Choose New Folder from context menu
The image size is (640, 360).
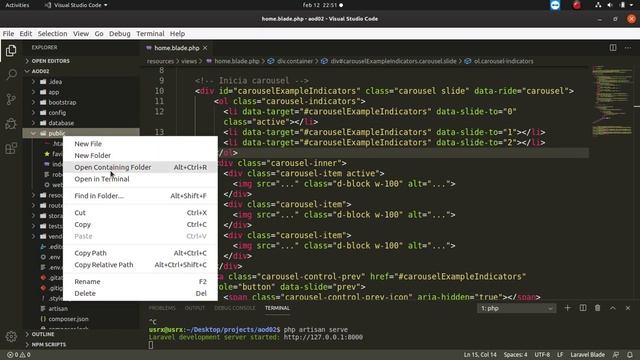tap(140, 155)
